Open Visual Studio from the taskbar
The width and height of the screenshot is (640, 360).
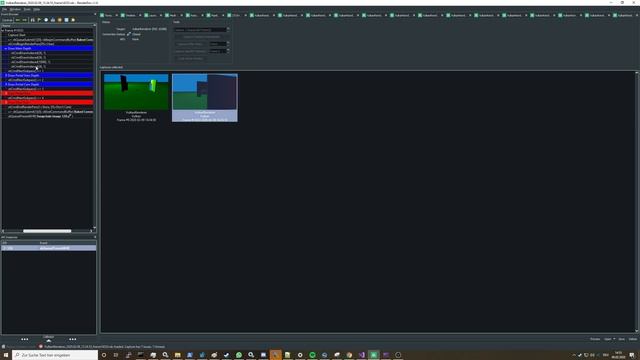[361, 355]
